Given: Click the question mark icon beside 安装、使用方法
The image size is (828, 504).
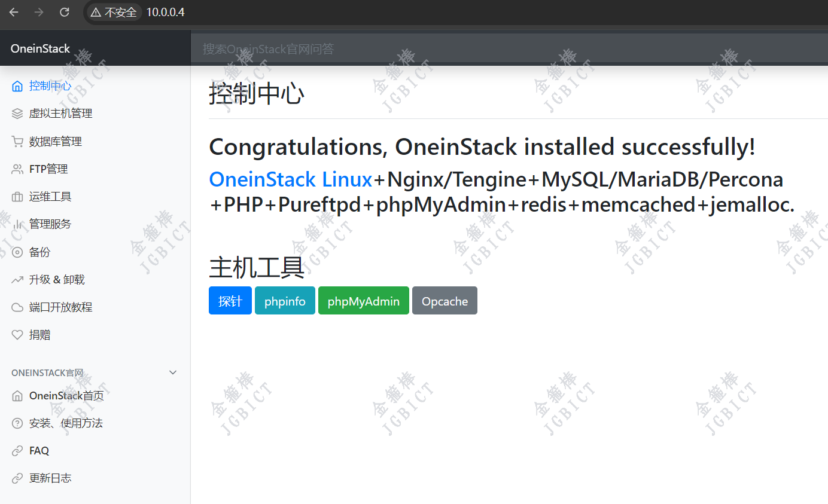Looking at the screenshot, I should 17,423.
